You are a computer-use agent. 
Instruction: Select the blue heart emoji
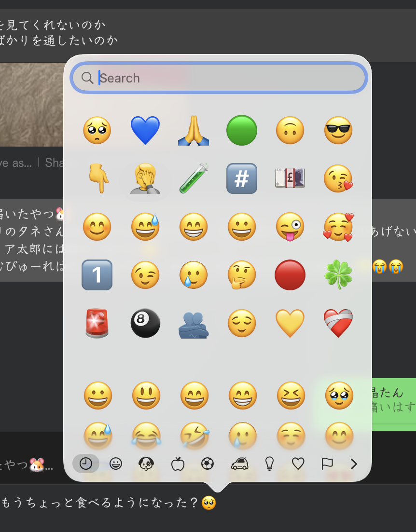click(145, 130)
